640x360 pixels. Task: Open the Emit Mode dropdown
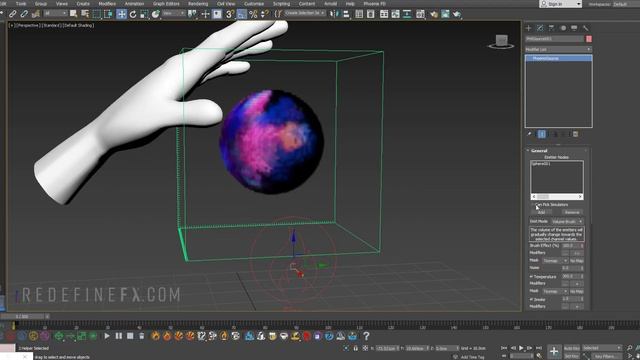[x=567, y=221]
